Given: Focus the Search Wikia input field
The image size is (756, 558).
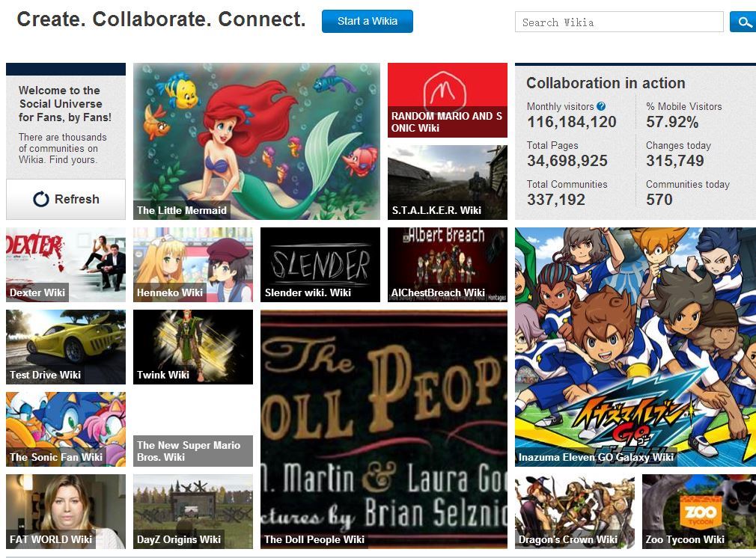Looking at the screenshot, I should (x=619, y=22).
